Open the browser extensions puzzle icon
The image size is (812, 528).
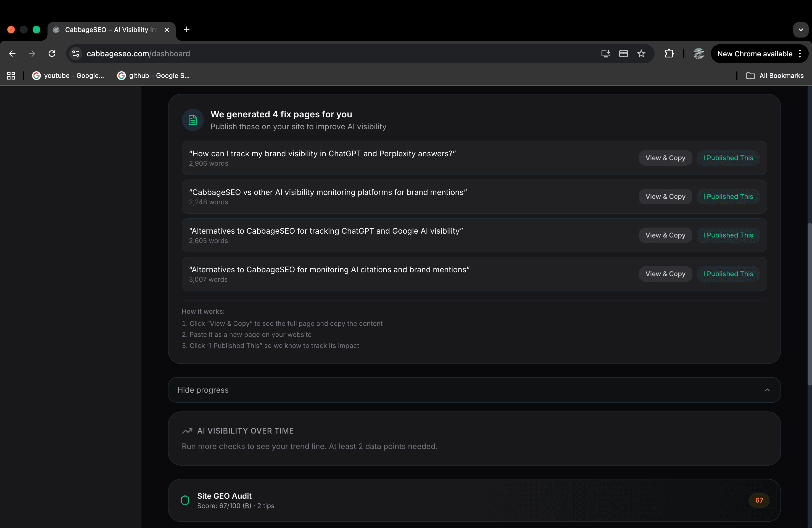tap(669, 54)
